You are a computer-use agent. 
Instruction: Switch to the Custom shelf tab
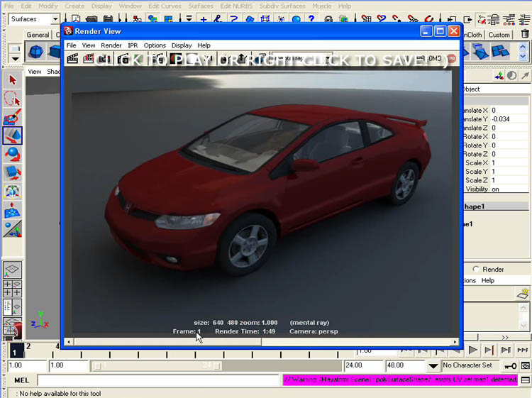[x=499, y=35]
